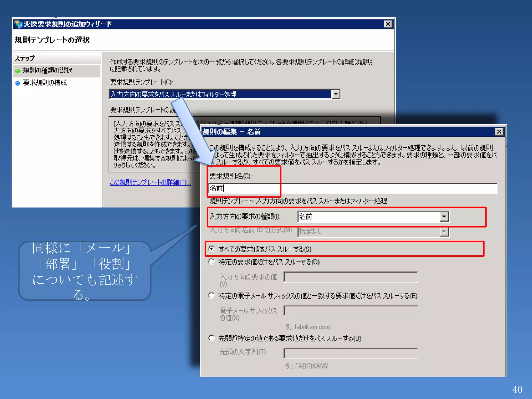Click the 例: fabrikam.com hint text
The image size is (532, 399).
point(307,327)
